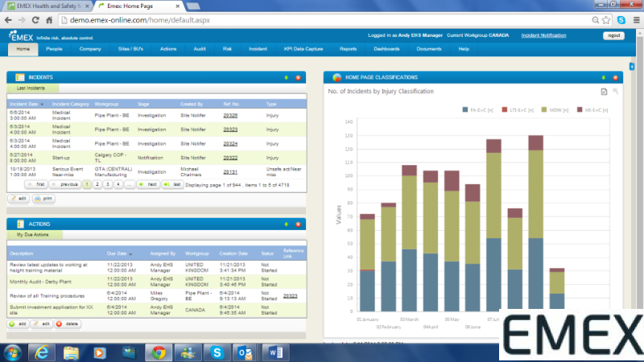Open the Dashboards menu

point(386,49)
